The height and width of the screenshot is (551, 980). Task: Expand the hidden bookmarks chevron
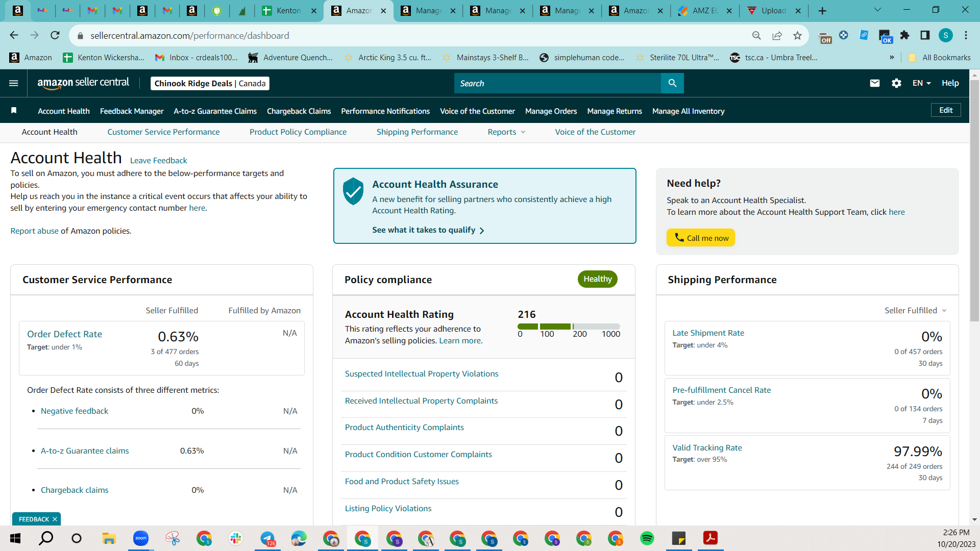[x=892, y=58]
